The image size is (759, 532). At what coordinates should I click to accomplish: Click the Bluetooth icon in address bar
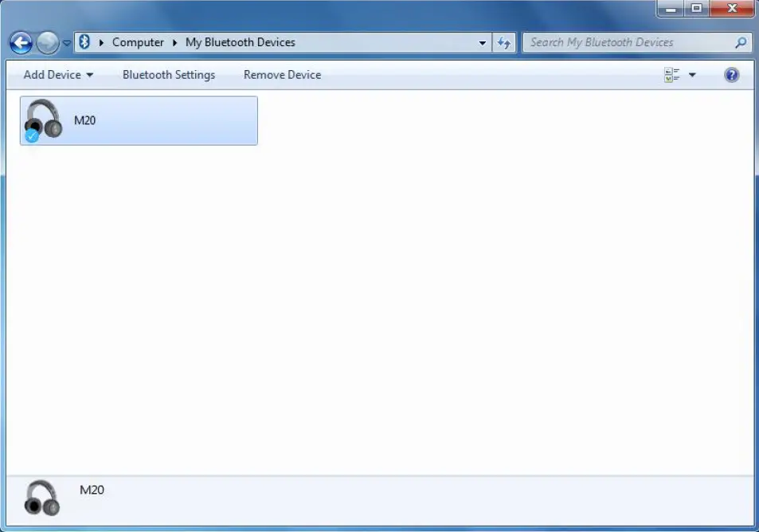pyautogui.click(x=84, y=42)
